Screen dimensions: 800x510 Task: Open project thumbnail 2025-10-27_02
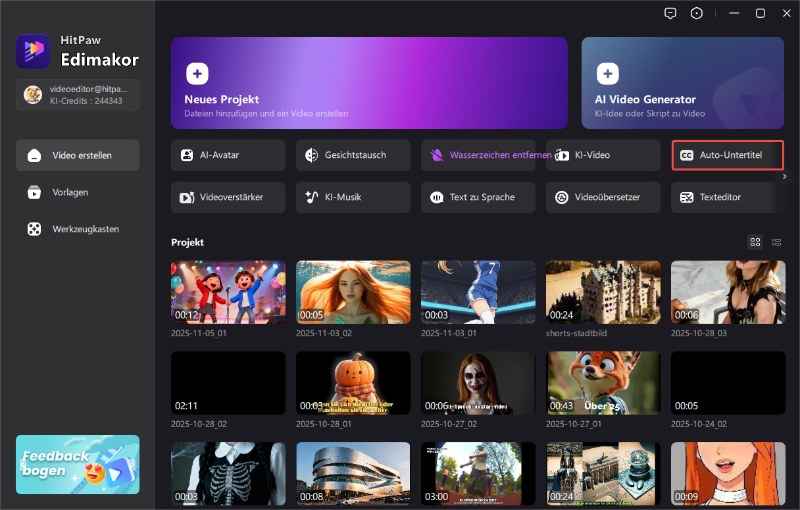478,383
